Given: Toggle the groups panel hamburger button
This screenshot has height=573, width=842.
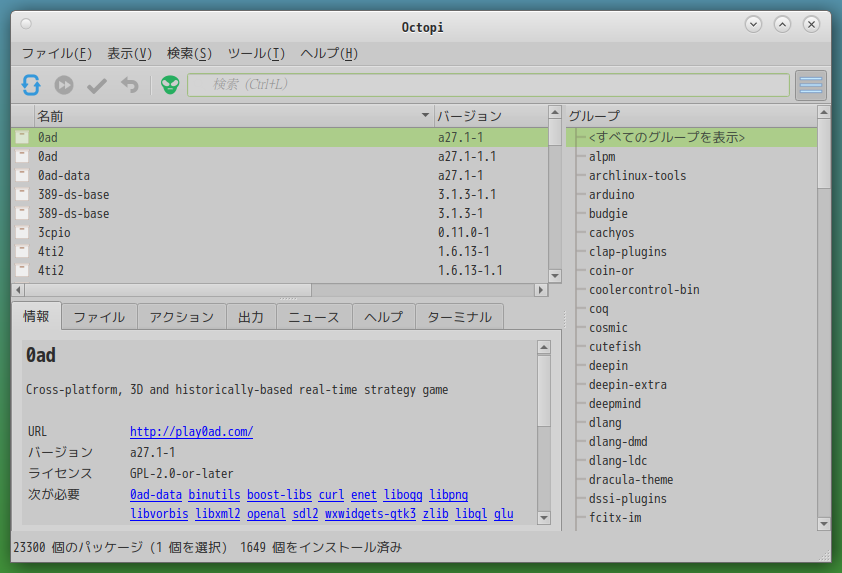Looking at the screenshot, I should tap(810, 85).
